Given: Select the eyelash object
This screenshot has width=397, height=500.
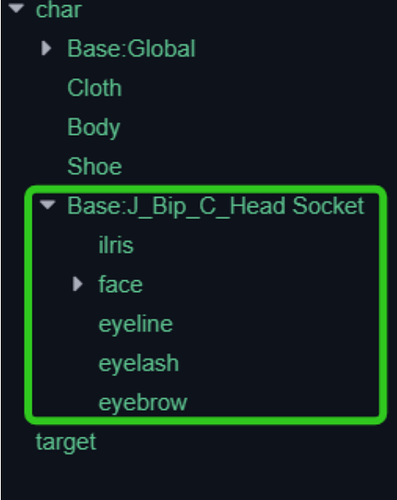Looking at the screenshot, I should pyautogui.click(x=139, y=363).
